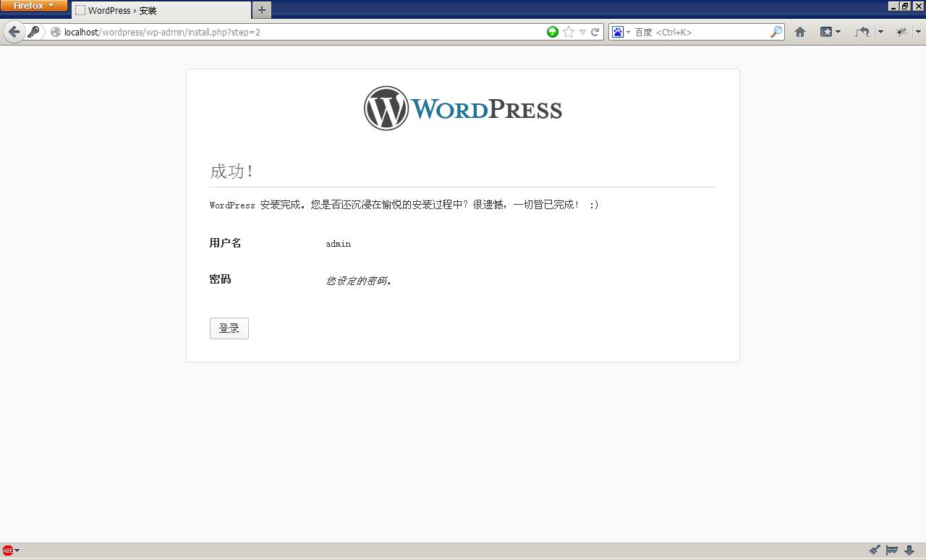Click the mask icon in status bar
Screen dimensions: 926x560
(892, 551)
